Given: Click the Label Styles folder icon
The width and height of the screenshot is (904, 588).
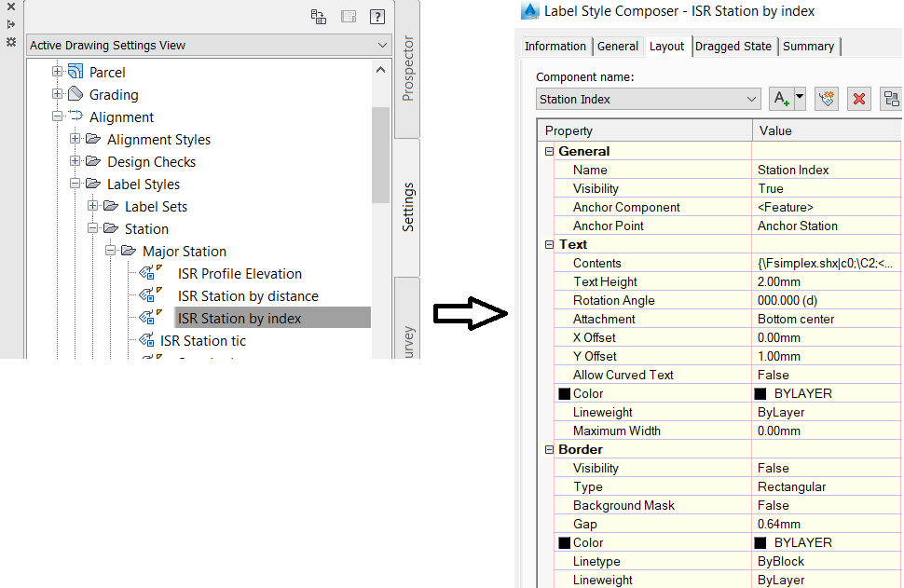Looking at the screenshot, I should [93, 184].
